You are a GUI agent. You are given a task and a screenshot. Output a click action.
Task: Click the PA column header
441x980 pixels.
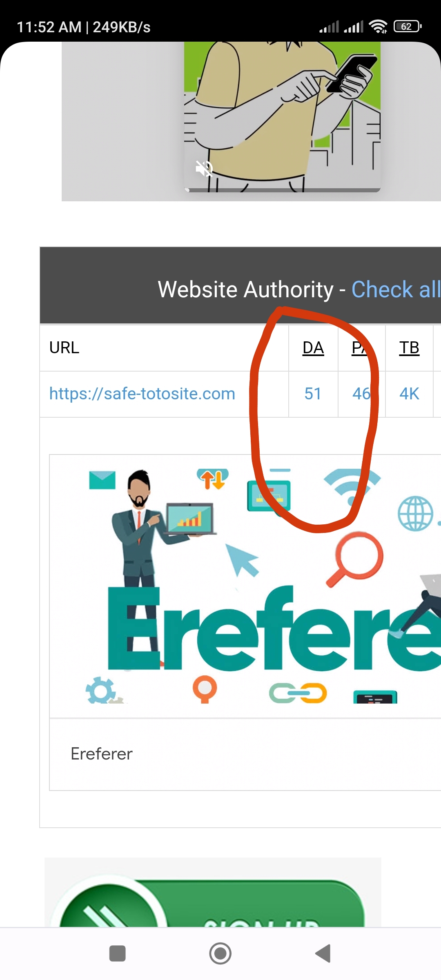361,348
